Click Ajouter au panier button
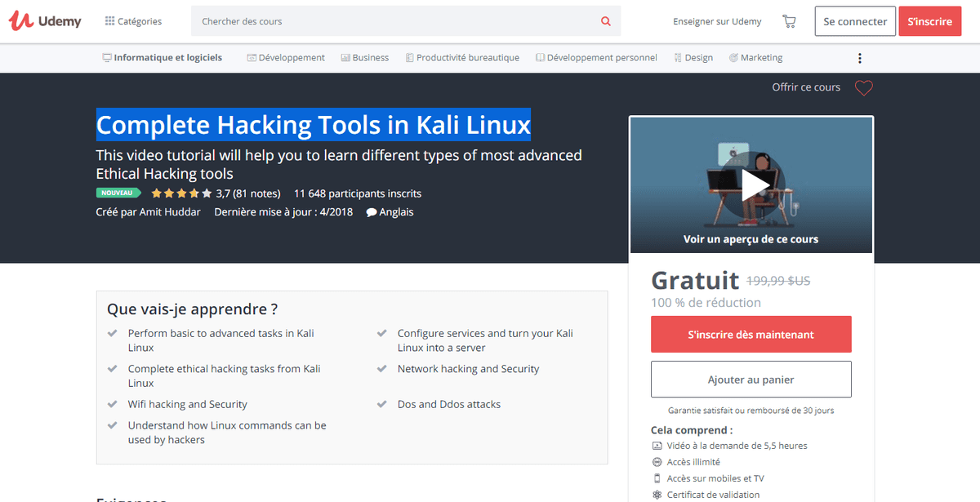The width and height of the screenshot is (980, 502). [751, 380]
